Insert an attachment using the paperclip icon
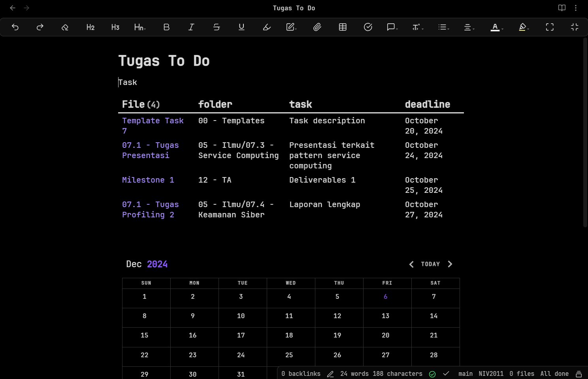The width and height of the screenshot is (588, 379). click(x=317, y=27)
